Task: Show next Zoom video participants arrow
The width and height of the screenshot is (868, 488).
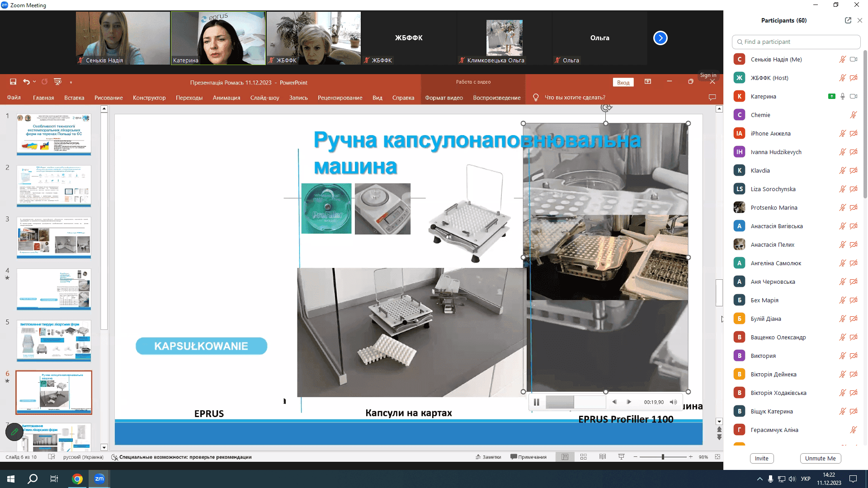Action: point(660,38)
